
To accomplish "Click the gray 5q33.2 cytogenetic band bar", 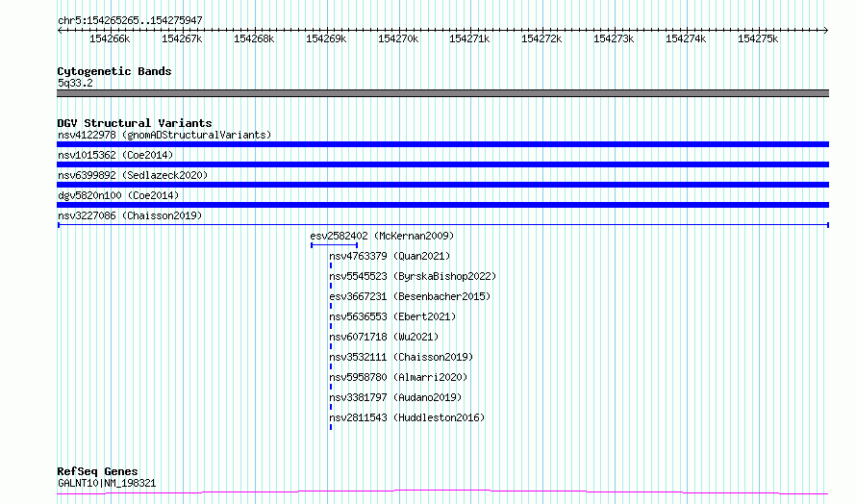I will [x=442, y=93].
